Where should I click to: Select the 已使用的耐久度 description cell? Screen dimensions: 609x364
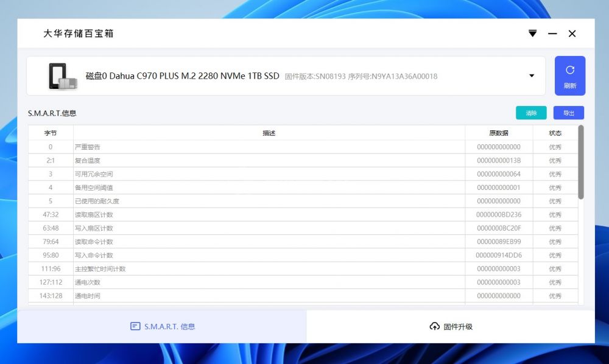click(x=269, y=201)
